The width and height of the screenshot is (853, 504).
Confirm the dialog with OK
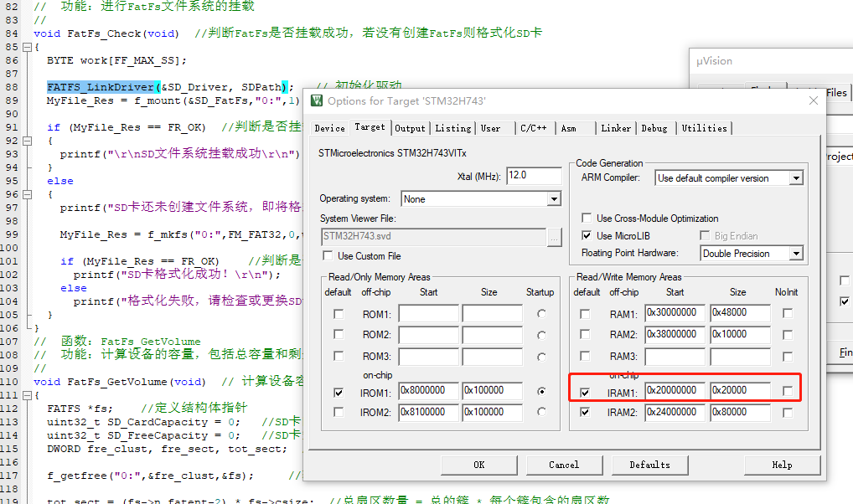[x=478, y=465]
